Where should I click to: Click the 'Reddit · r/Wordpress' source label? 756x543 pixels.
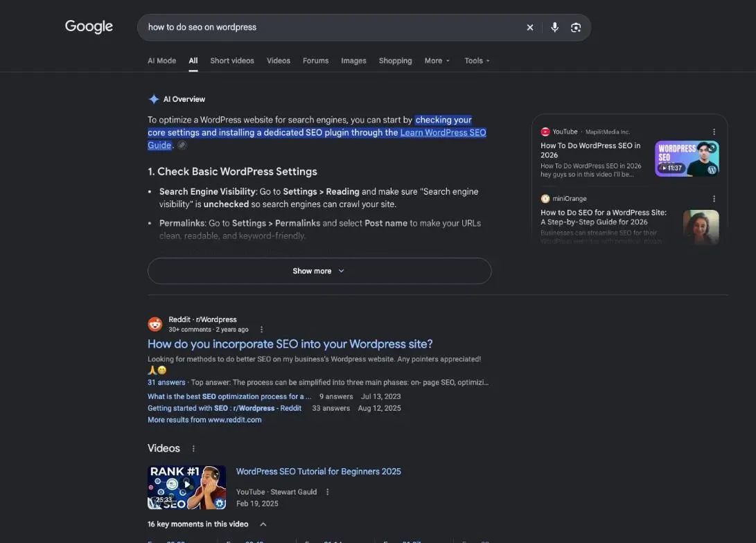202,319
